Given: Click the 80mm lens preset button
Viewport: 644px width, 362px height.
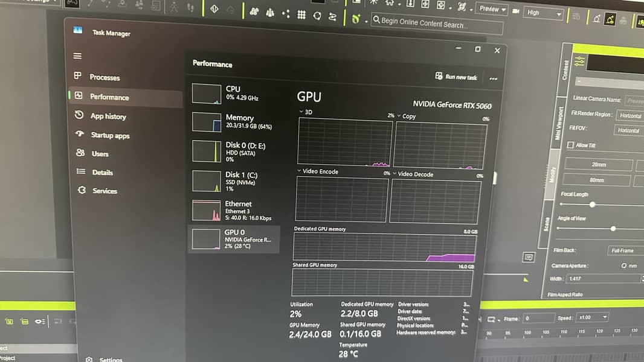Looking at the screenshot, I should (596, 180).
